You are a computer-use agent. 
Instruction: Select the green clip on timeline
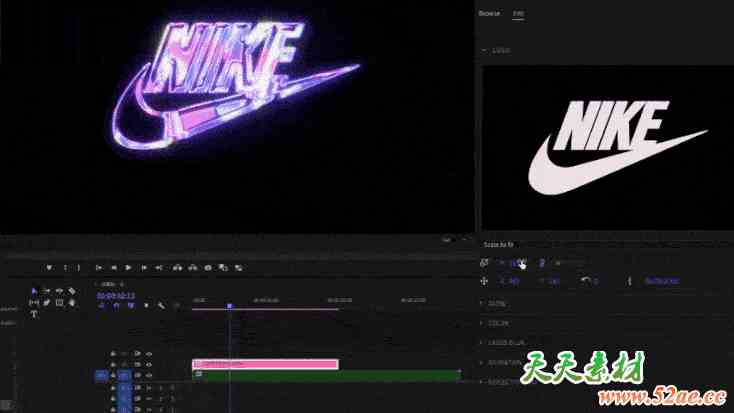327,375
